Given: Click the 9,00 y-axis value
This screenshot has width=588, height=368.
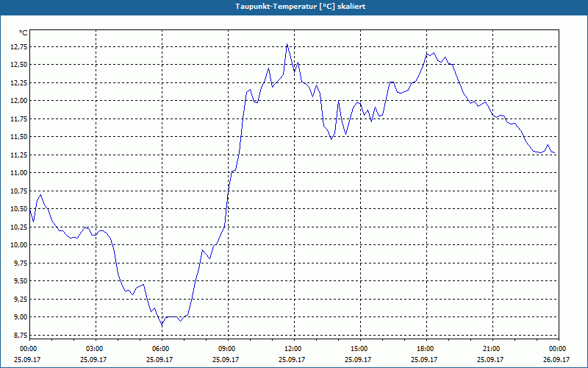Looking at the screenshot, I should point(22,317).
